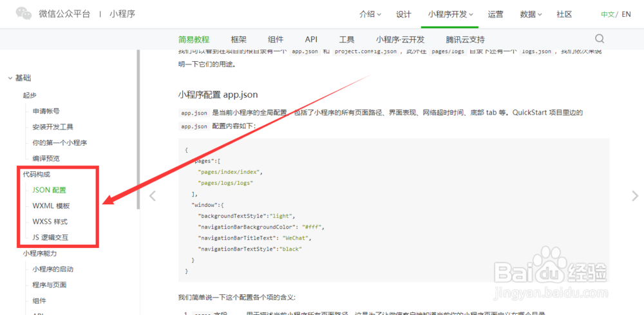This screenshot has height=315, width=644.
Task: Click the sidebar vertical scrollbar
Action: pos(138,129)
